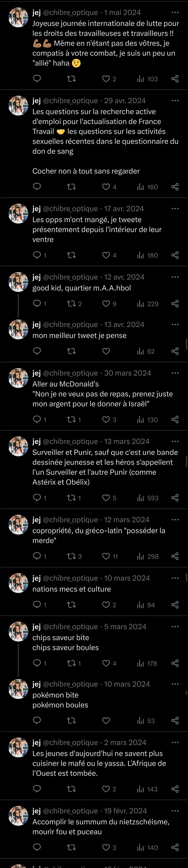Like the "mon meilleur tweet je pense" tweet

[106, 351]
